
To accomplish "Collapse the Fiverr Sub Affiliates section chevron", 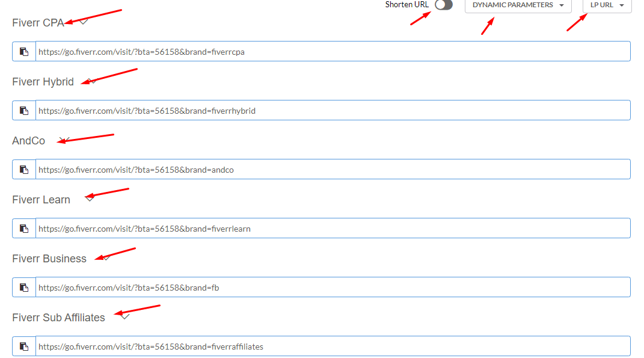I will 125,316.
